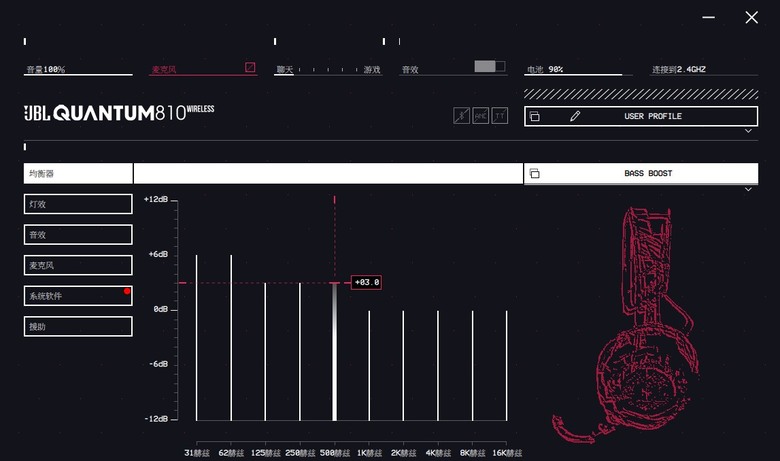Click the 聊天/游戏 chat-game balance slider

pyautogui.click(x=328, y=70)
